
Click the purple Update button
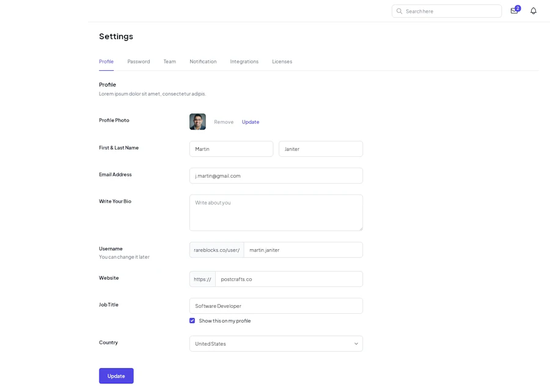click(x=116, y=376)
